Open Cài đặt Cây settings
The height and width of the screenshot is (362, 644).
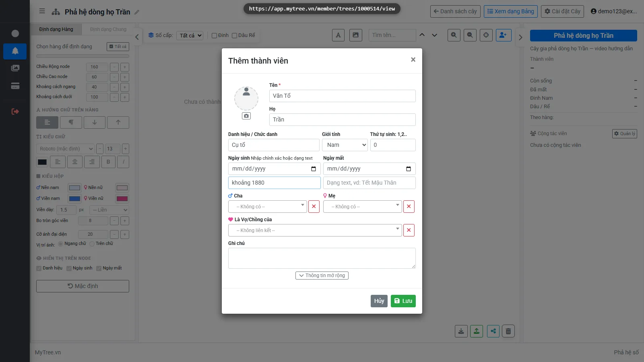coord(563,11)
